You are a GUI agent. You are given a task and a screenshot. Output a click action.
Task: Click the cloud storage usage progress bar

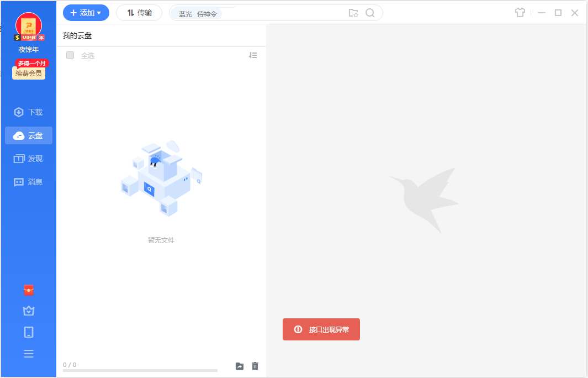click(x=140, y=370)
